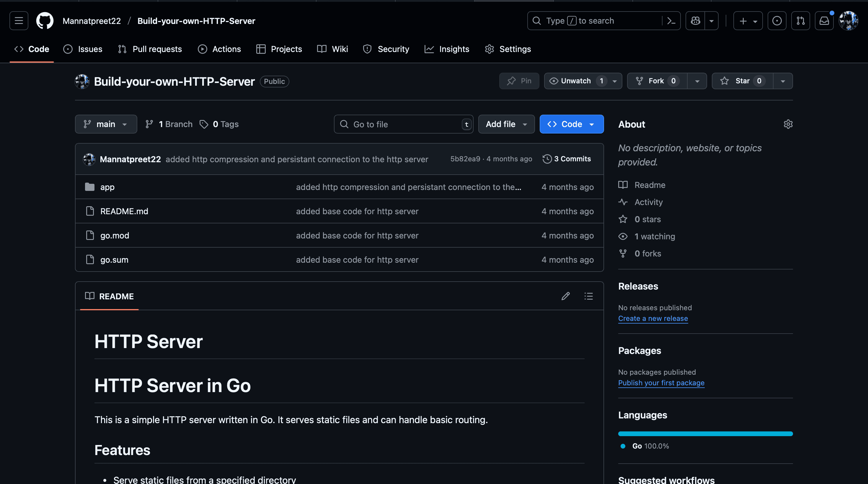This screenshot has width=868, height=484.
Task: Open the Issues inbox icon in header
Action: point(777,21)
